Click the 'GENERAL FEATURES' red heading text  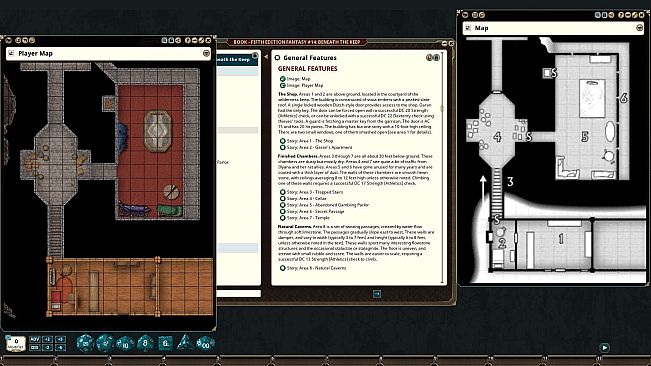(307, 68)
